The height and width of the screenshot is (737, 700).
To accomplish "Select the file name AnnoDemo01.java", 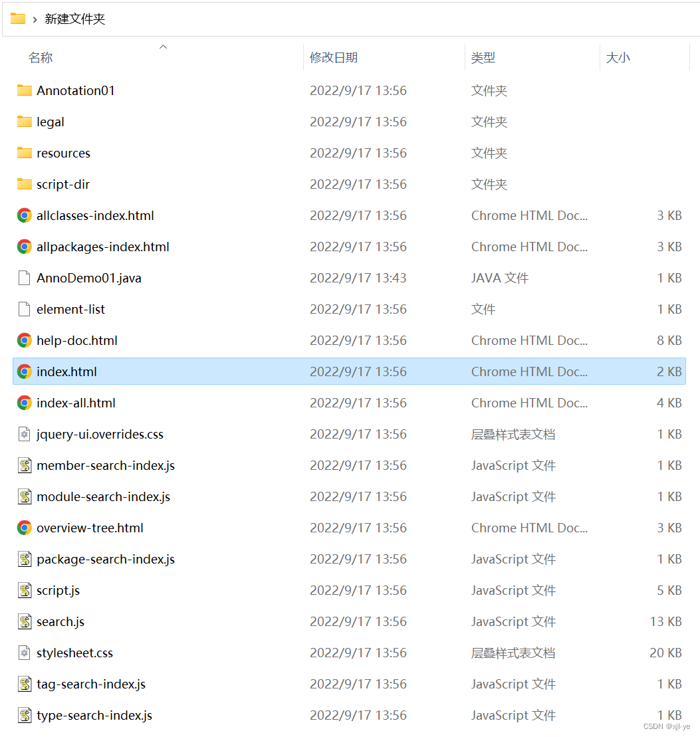I will 89,278.
